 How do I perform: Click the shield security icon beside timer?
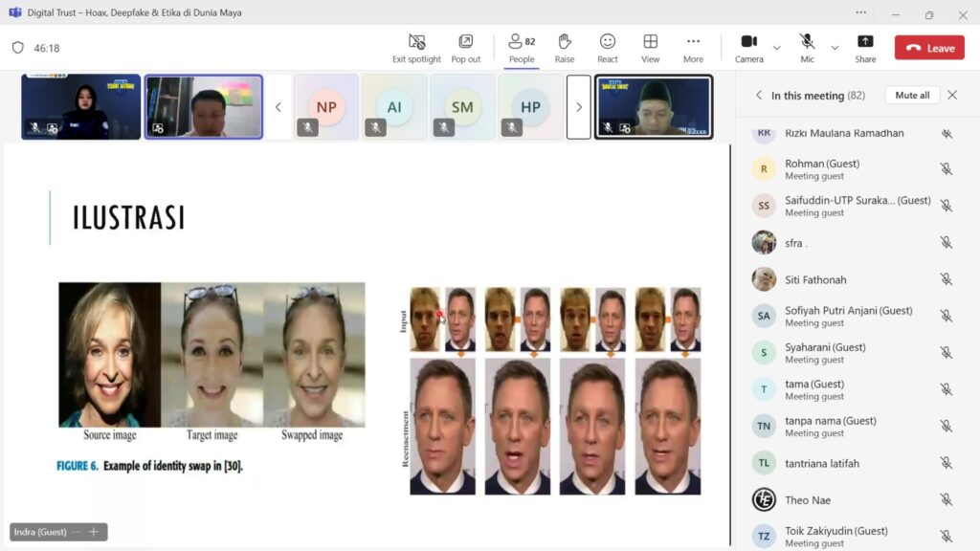(x=17, y=48)
